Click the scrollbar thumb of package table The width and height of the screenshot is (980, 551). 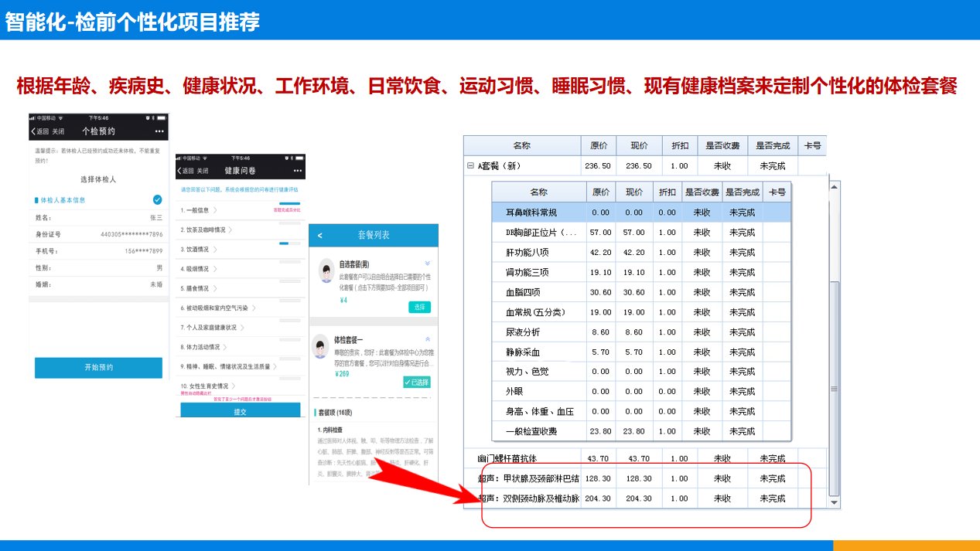coord(834,389)
